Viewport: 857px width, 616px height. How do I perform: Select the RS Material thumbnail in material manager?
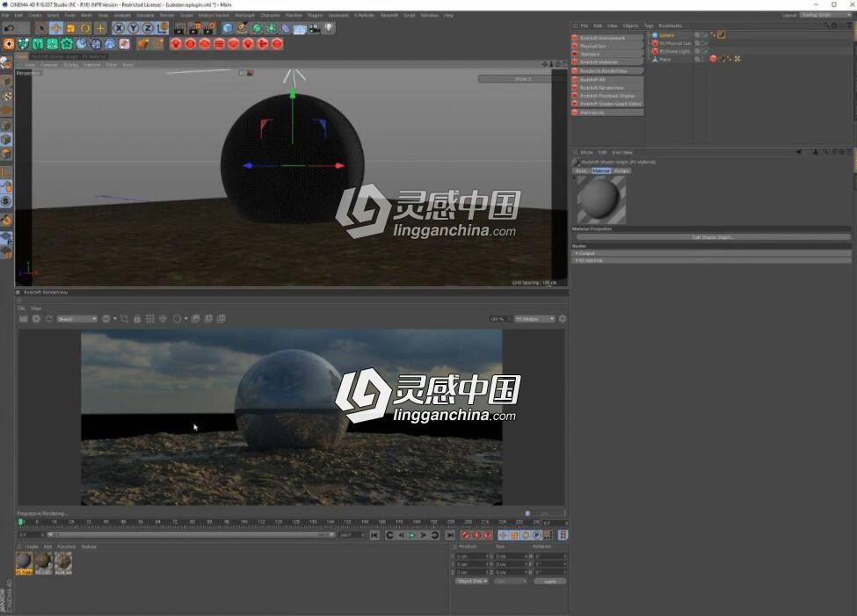24,563
